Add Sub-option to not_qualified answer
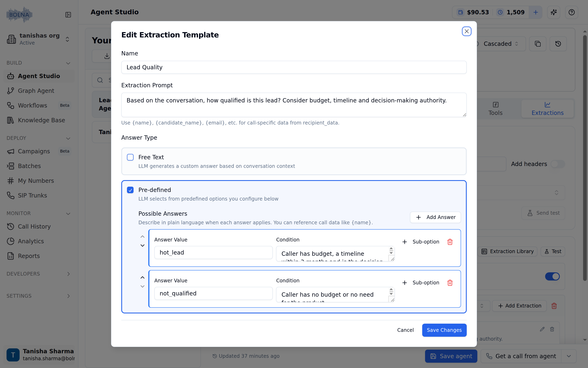 coord(421,283)
